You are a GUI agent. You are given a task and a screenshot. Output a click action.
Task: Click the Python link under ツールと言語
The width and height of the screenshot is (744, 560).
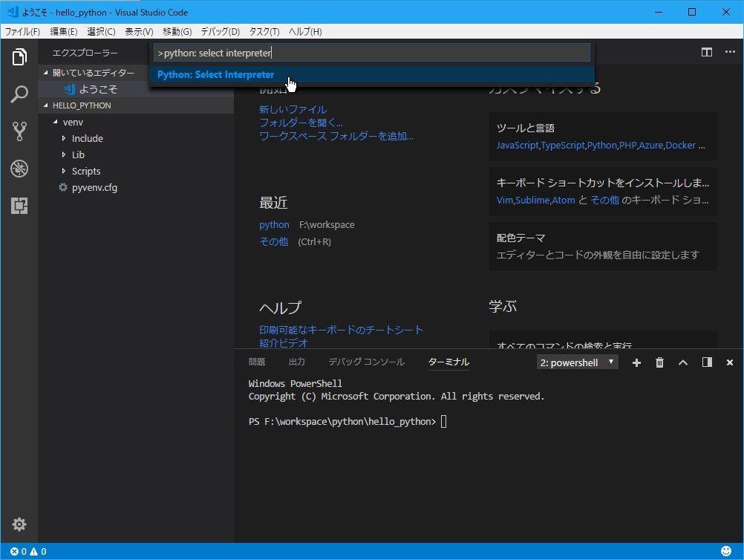pyautogui.click(x=601, y=146)
